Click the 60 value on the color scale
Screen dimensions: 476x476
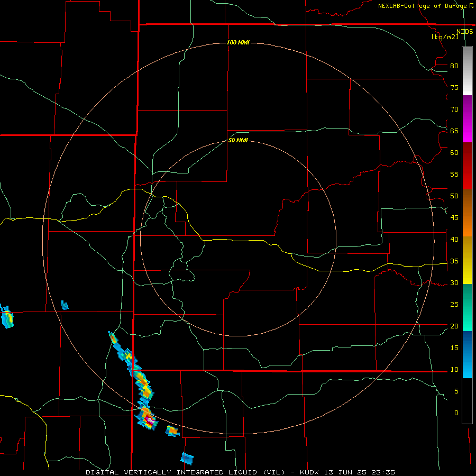pyautogui.click(x=454, y=153)
